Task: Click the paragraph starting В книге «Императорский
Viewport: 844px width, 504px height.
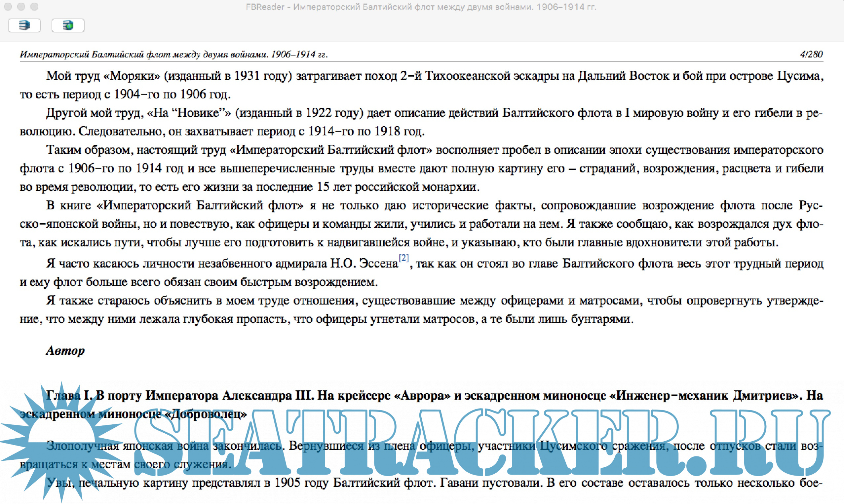Action: [421, 224]
